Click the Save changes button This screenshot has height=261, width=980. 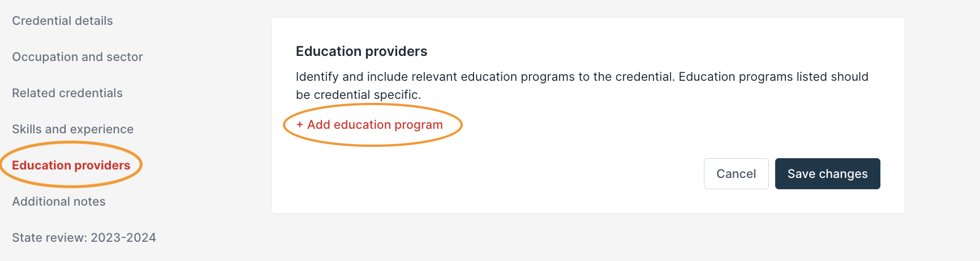[827, 173]
